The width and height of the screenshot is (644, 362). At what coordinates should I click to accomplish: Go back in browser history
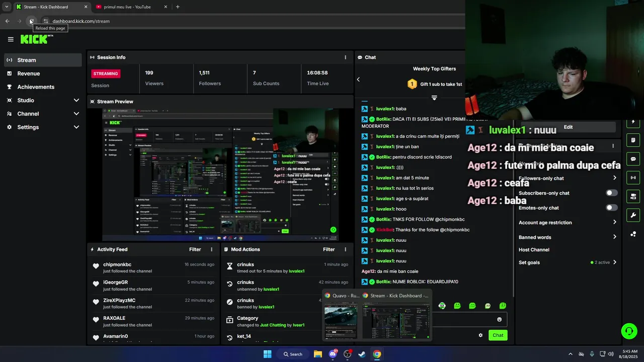tap(7, 21)
